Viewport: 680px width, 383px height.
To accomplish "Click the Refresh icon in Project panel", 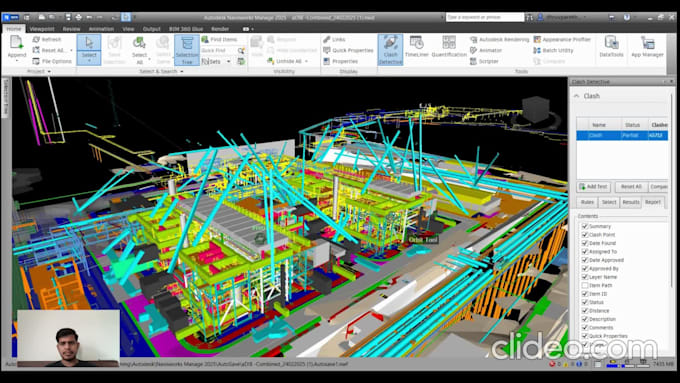I will (36, 39).
